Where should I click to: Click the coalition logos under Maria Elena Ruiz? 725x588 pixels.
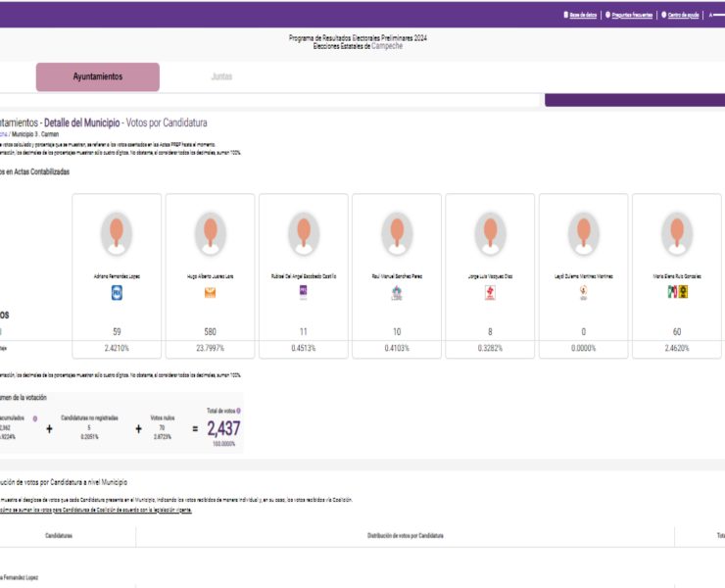point(677,292)
